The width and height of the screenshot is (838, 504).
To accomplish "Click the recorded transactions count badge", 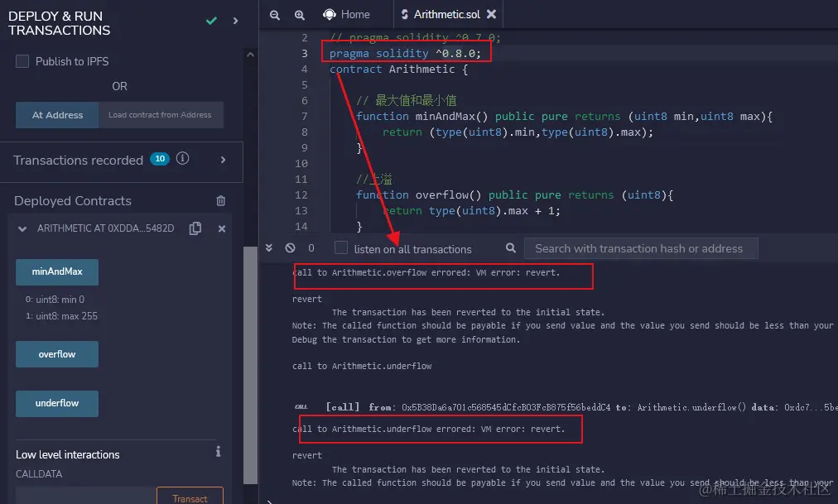I will pos(159,159).
